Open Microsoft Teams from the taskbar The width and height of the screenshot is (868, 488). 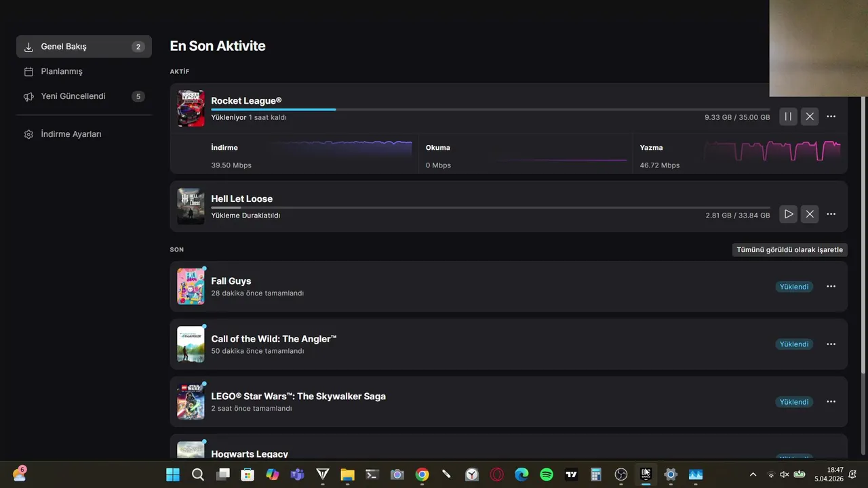pos(297,474)
